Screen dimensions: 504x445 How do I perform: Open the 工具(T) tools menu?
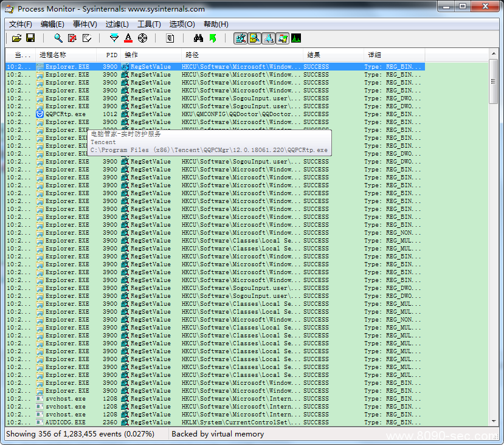click(149, 24)
